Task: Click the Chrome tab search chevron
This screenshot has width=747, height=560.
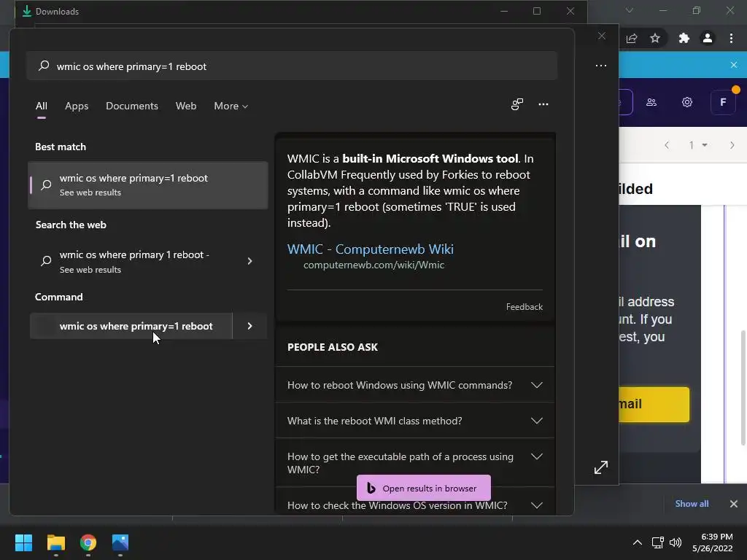Action: [630, 10]
